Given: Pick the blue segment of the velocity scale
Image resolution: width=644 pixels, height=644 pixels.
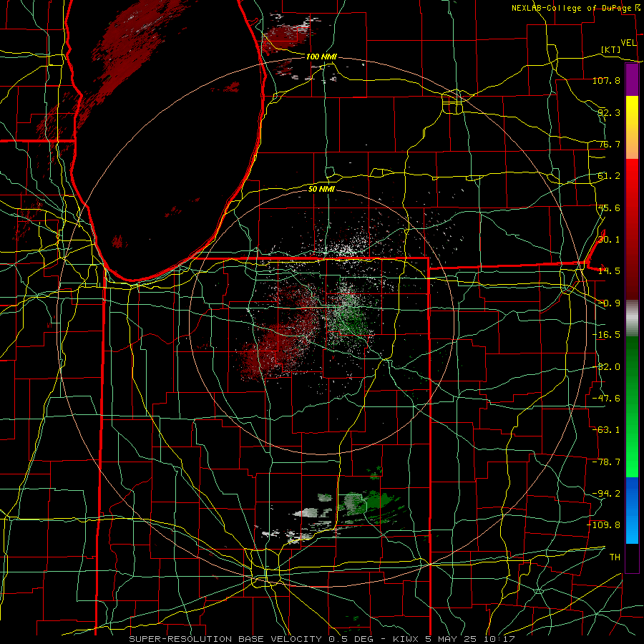Looking at the screenshot, I should pyautogui.click(x=632, y=510).
